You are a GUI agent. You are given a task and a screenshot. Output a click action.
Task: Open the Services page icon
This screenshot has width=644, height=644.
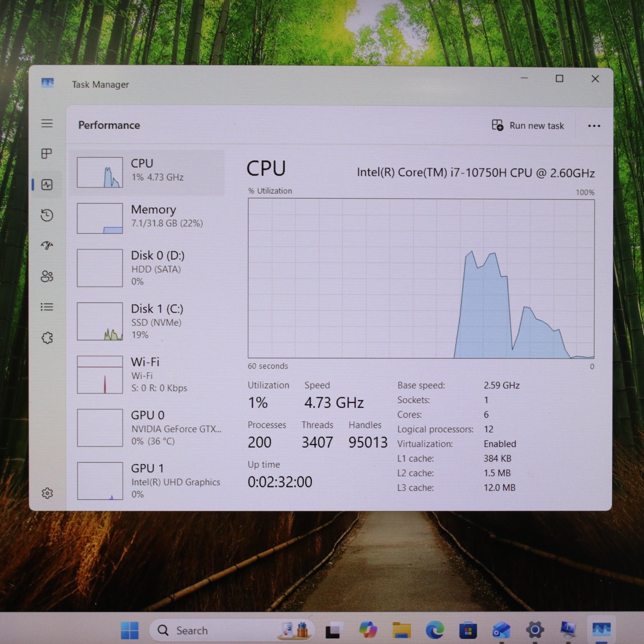(47, 338)
